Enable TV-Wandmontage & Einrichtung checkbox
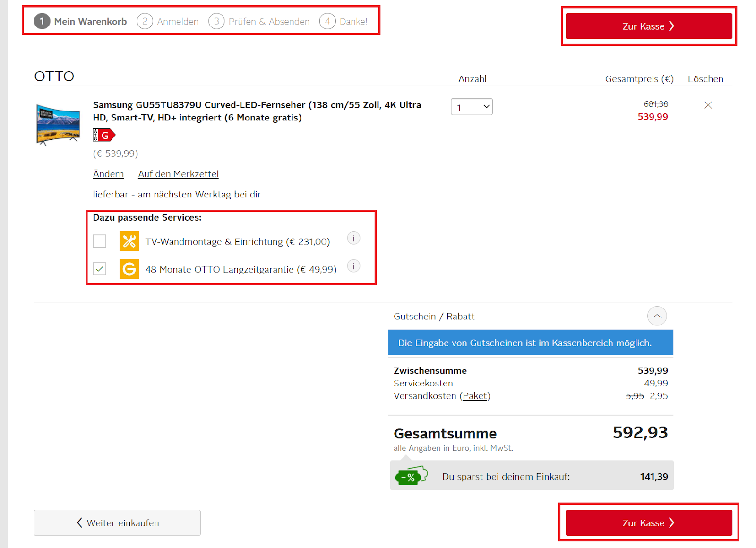This screenshot has width=756, height=548. [100, 241]
